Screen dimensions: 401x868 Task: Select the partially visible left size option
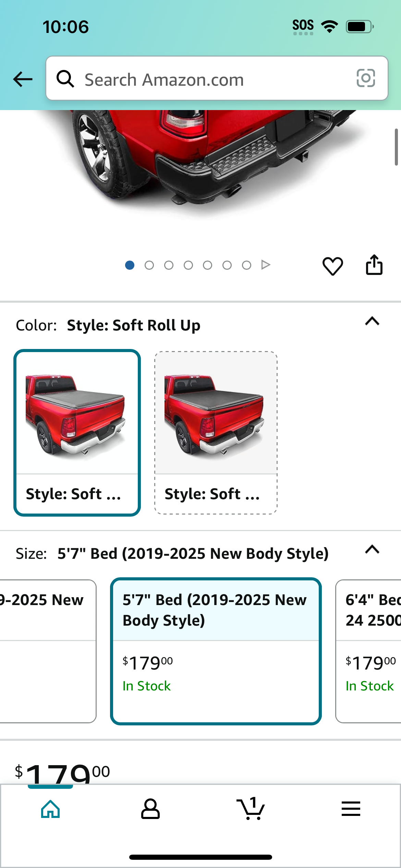coord(48,651)
